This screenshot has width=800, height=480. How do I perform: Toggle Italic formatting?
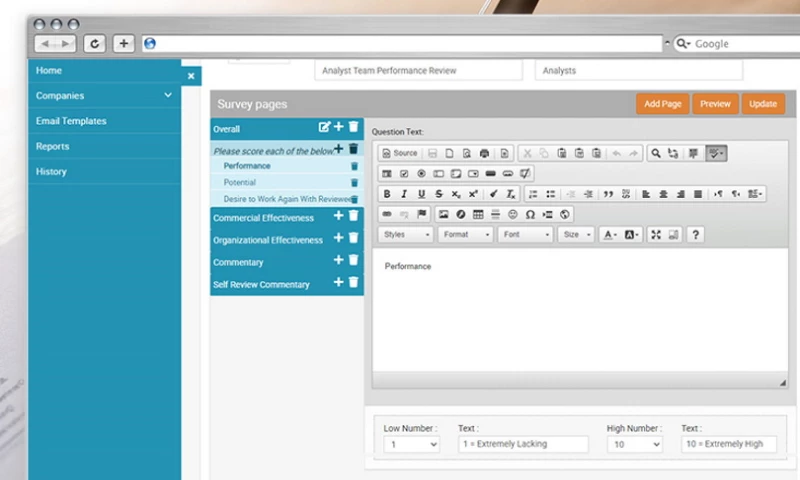click(404, 194)
